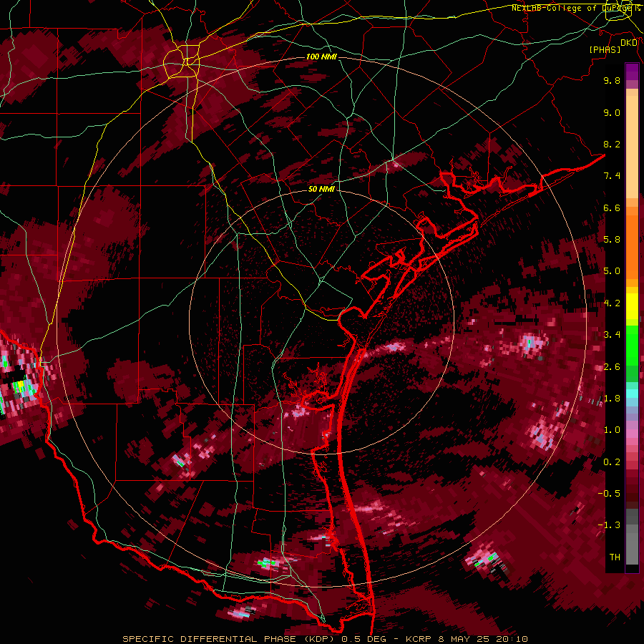The width and height of the screenshot is (644, 644).
Task: Click the 1.0 value on color scale
Action: click(x=612, y=430)
